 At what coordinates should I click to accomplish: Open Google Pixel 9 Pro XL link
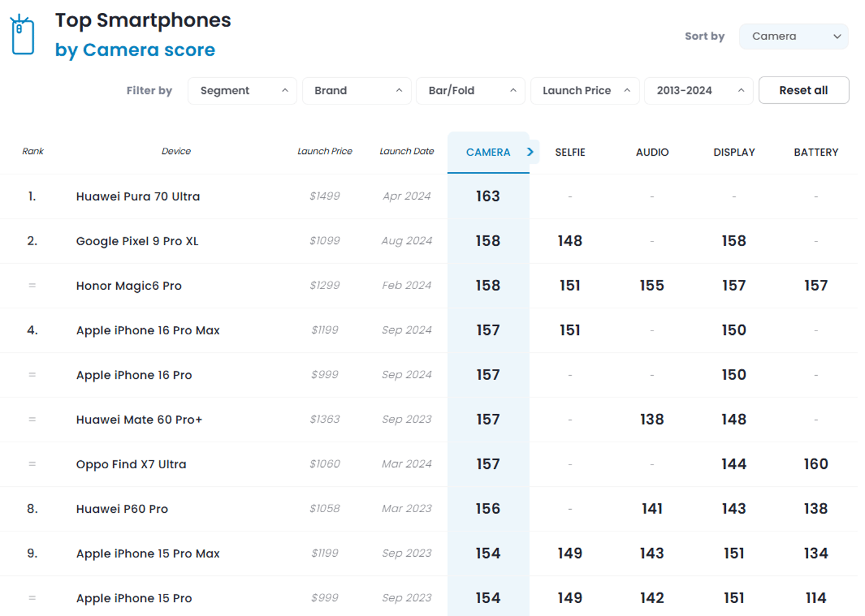[x=137, y=241]
